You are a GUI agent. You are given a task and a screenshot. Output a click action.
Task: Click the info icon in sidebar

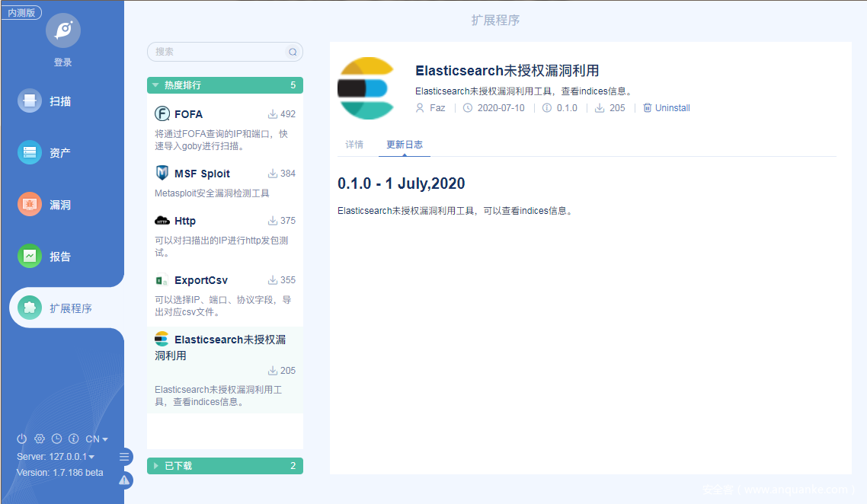pos(74,439)
